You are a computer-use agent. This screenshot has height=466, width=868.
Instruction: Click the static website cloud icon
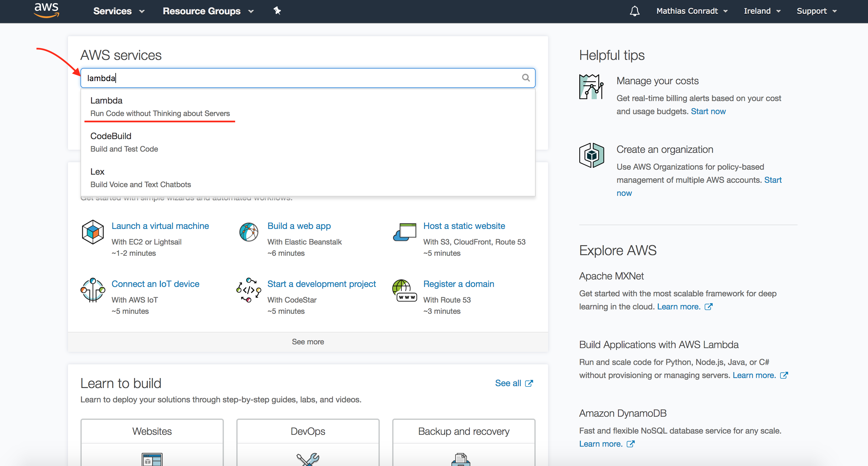pos(405,232)
